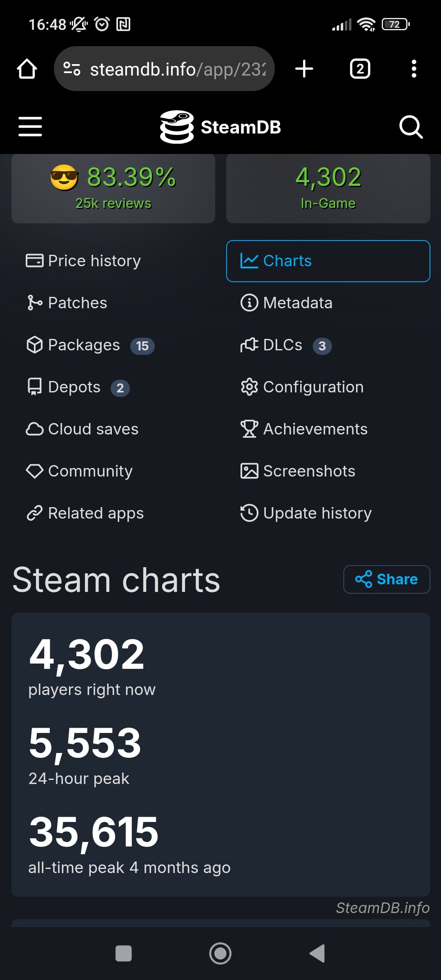Tap the 83.39% review rating box
The image size is (441, 980).
tap(114, 188)
